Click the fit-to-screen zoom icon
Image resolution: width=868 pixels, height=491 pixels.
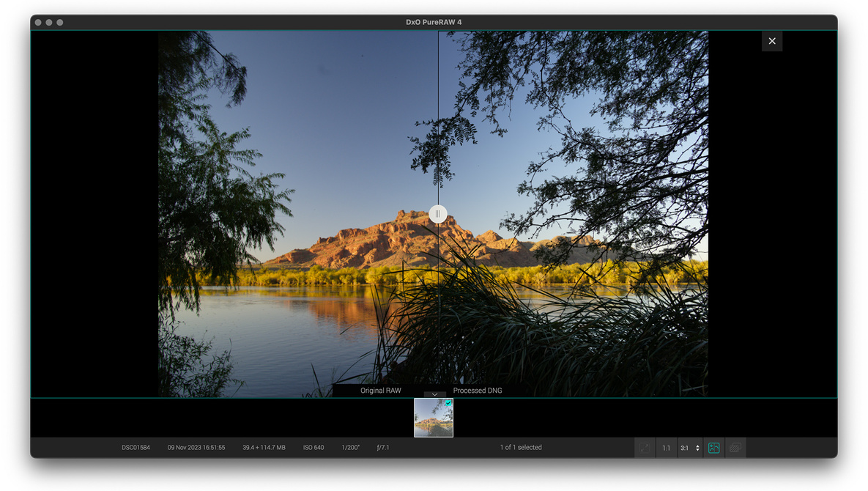pyautogui.click(x=645, y=448)
